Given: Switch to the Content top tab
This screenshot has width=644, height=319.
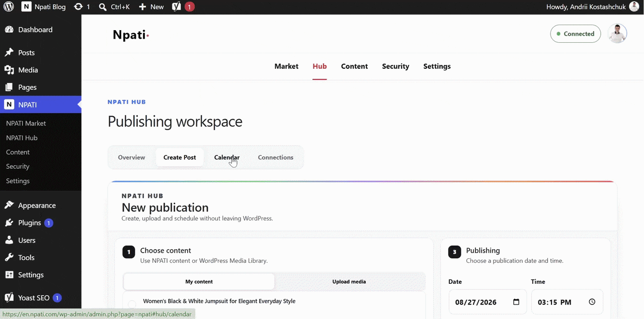Looking at the screenshot, I should point(354,66).
